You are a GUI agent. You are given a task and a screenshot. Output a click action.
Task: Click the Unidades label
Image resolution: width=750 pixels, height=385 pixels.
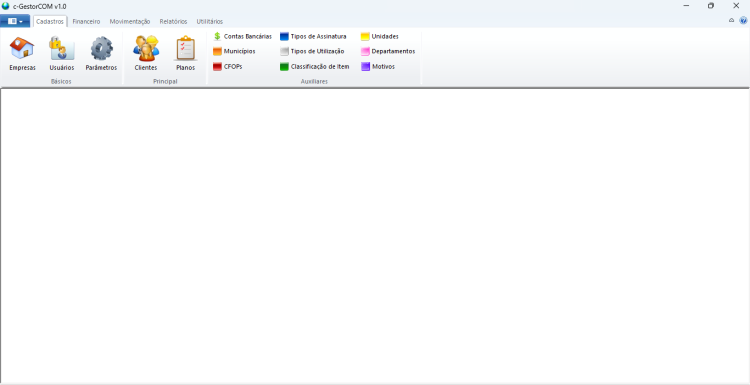click(385, 36)
